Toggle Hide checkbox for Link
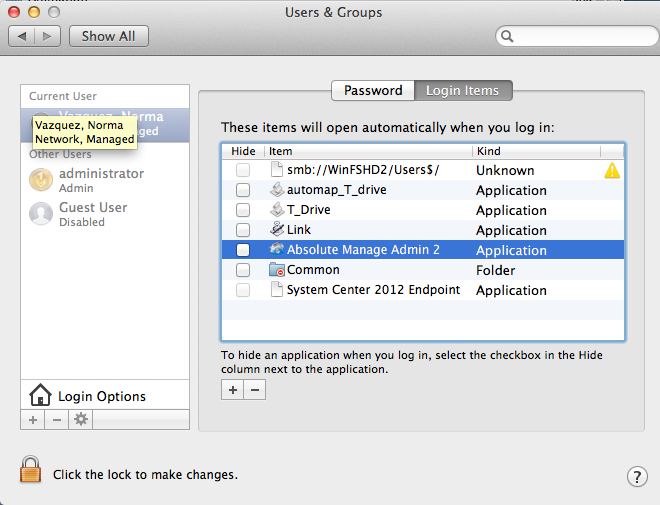This screenshot has width=660, height=505. (243, 230)
